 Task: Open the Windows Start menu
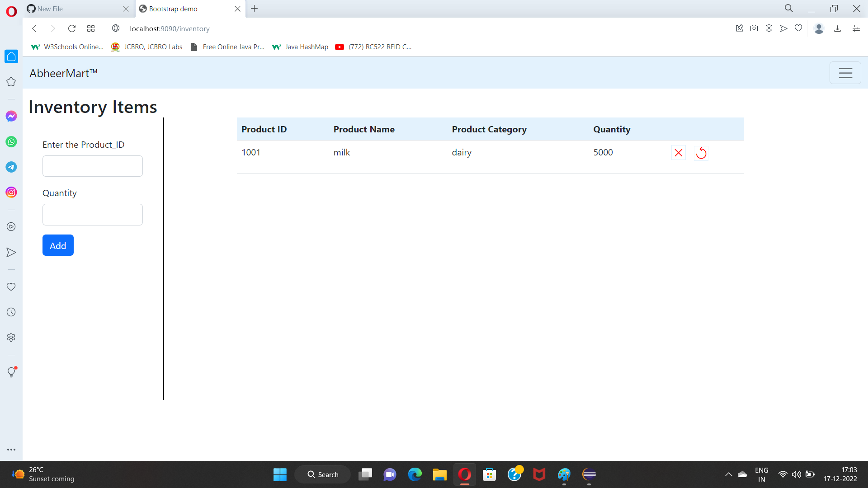pyautogui.click(x=279, y=474)
